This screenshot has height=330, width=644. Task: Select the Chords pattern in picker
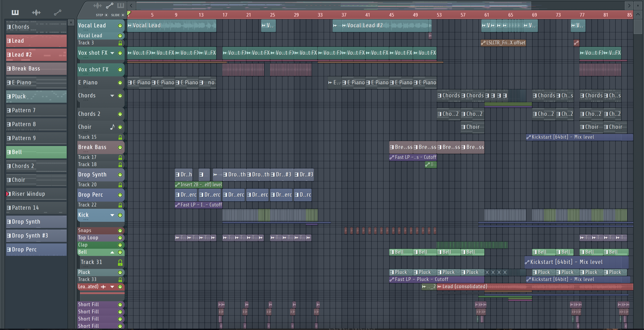pos(36,27)
